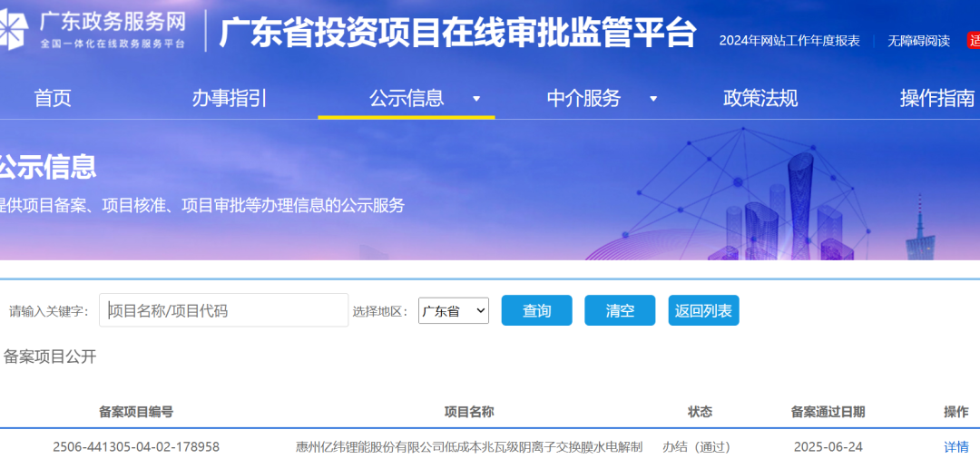Open 详情 for project 2506-441305-04-02-178958
The height and width of the screenshot is (459, 980).
pyautogui.click(x=955, y=446)
